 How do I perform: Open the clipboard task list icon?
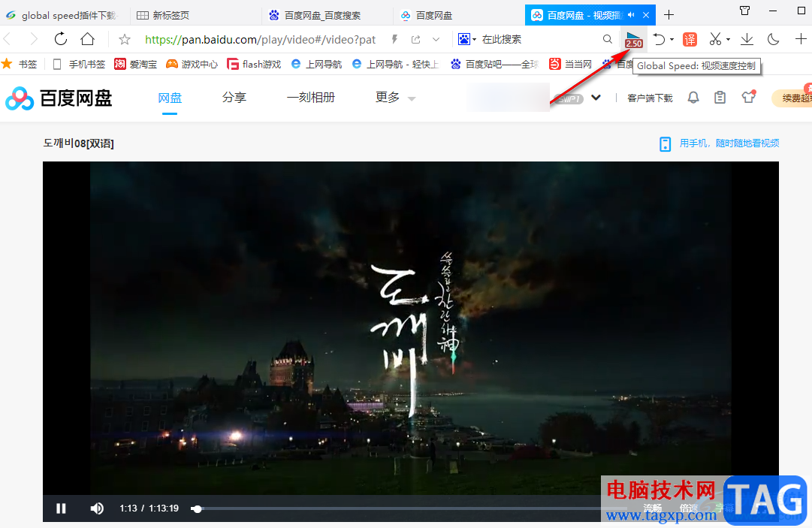point(720,98)
